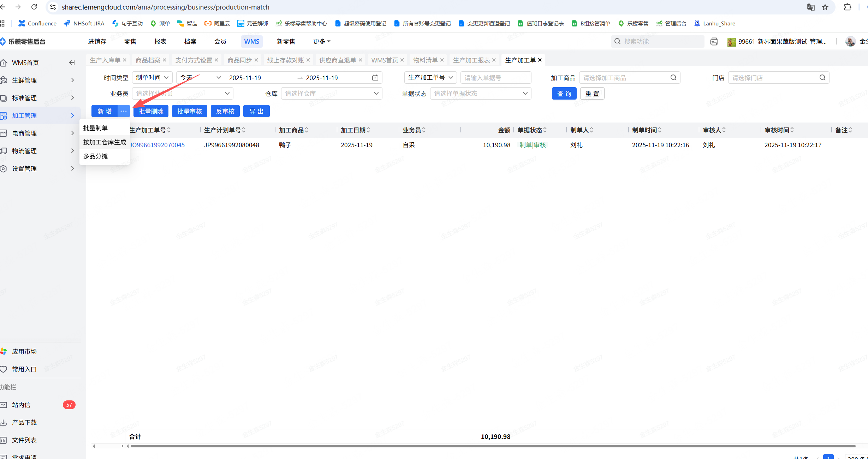This screenshot has height=459, width=868.
Task: Open the 仓库 selection dropdown
Action: 331,94
